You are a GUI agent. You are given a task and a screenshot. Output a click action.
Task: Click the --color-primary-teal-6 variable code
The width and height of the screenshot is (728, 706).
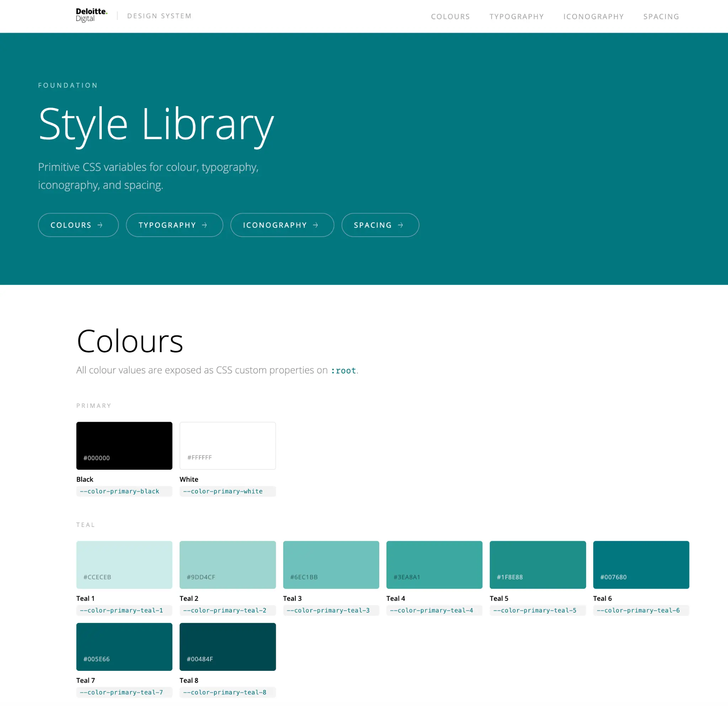click(x=641, y=610)
